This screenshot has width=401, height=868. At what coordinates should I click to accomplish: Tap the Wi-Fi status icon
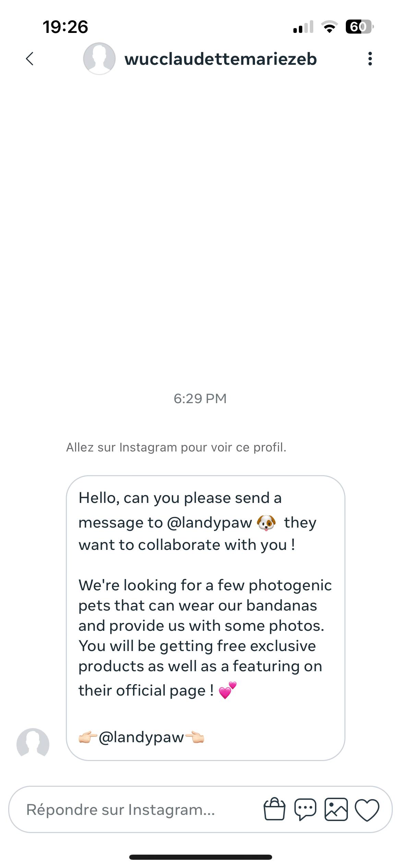click(329, 27)
